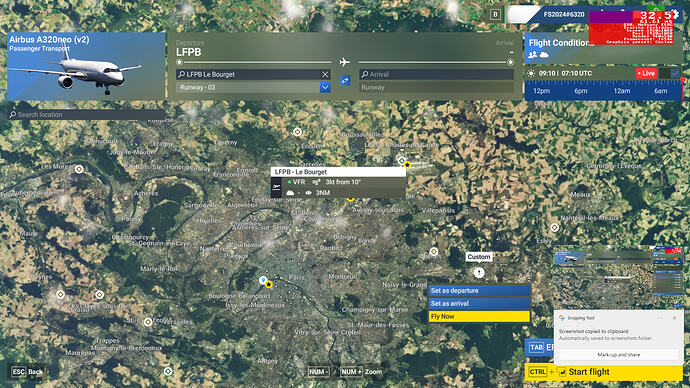Click the yellow Start flight button
Screen dimensions: 690x388
click(603, 372)
